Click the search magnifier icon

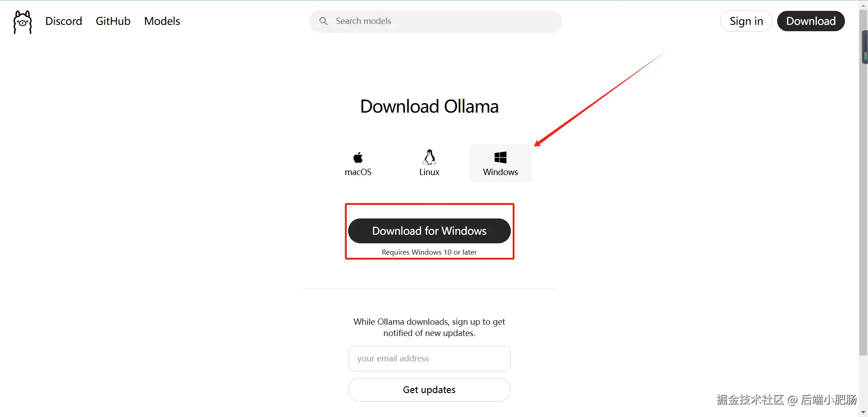(x=323, y=21)
